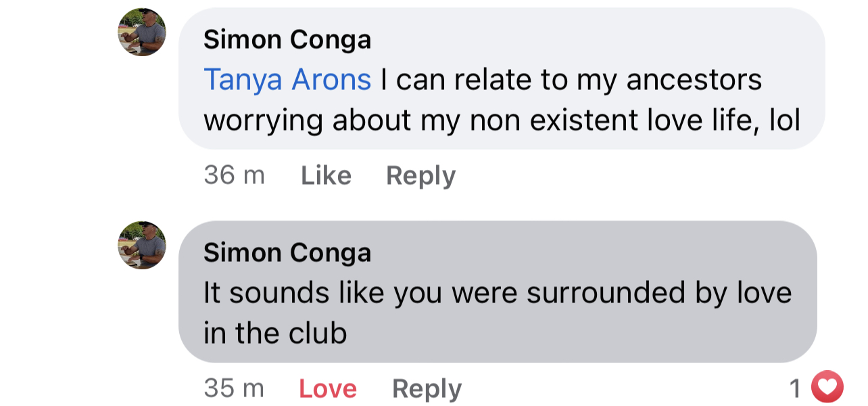Click the words "I can relate to my ancestors"

pos(571,80)
